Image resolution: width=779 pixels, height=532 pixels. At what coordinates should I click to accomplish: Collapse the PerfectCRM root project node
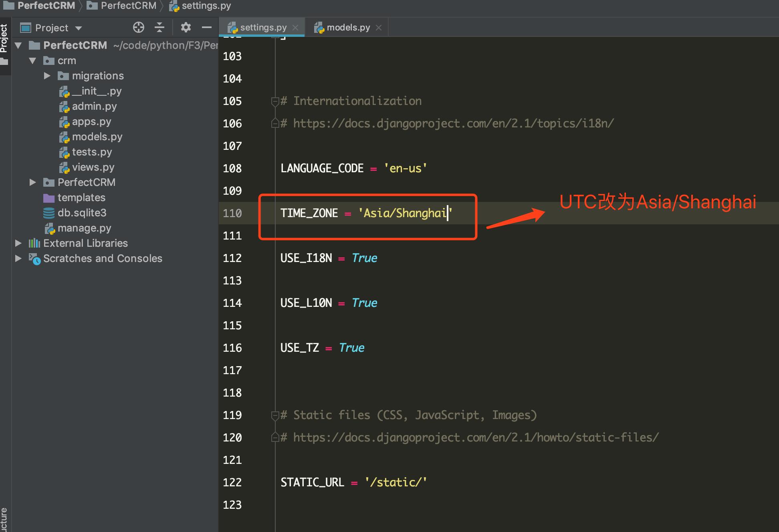(x=18, y=45)
